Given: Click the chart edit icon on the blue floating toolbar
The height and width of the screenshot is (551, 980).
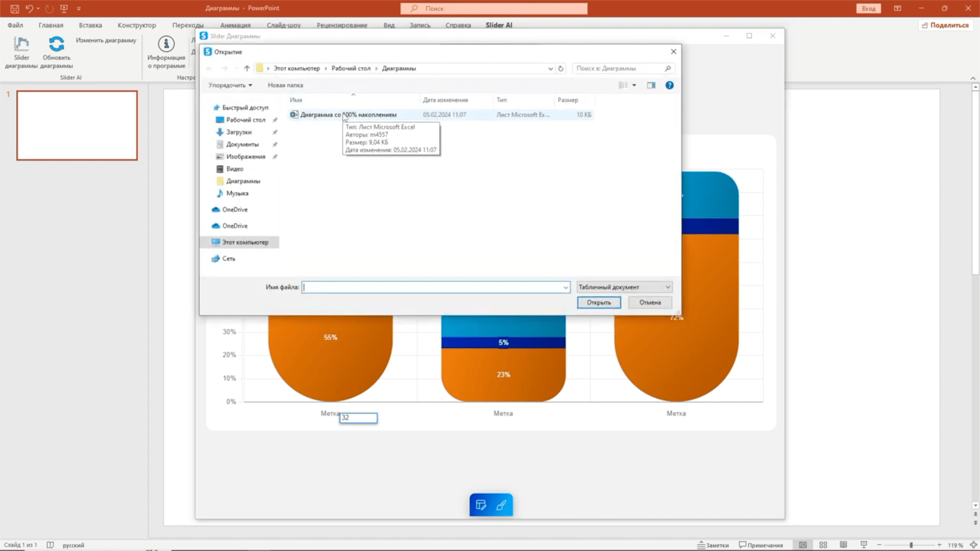Looking at the screenshot, I should 481,505.
